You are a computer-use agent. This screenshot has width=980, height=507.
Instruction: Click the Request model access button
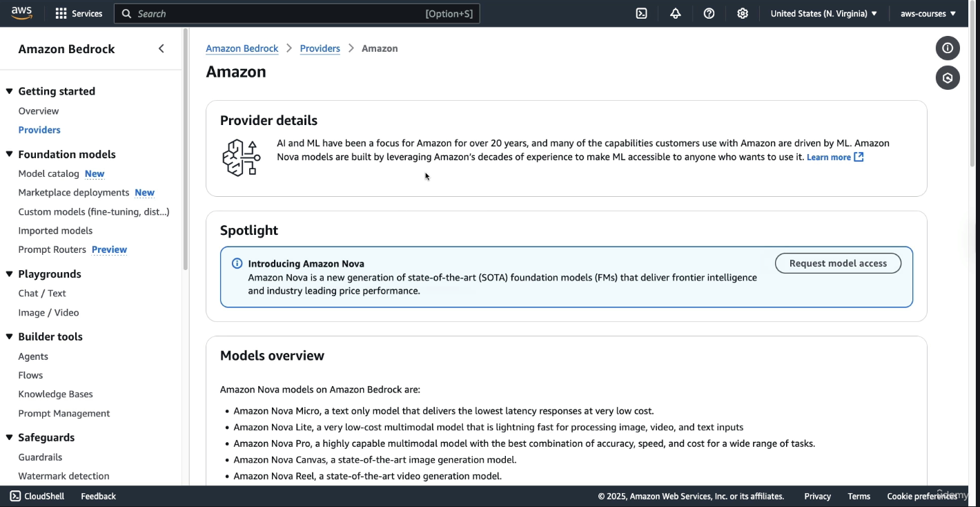pos(838,263)
